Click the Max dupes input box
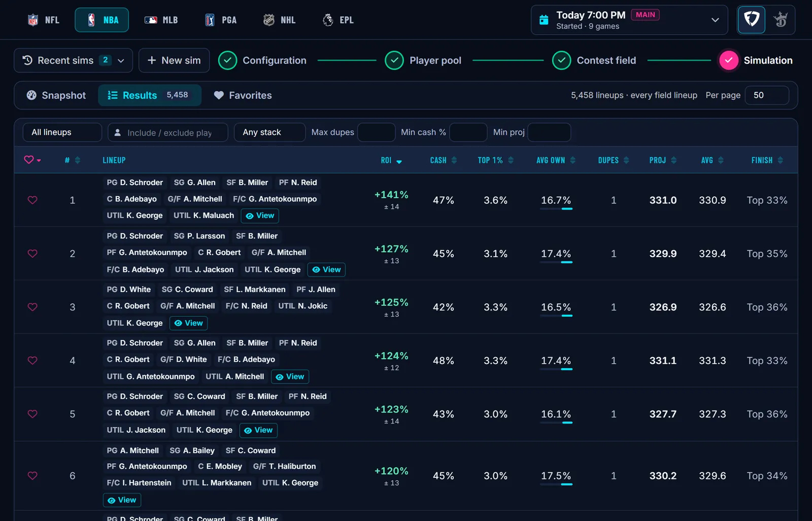The height and width of the screenshot is (521, 812). (377, 132)
